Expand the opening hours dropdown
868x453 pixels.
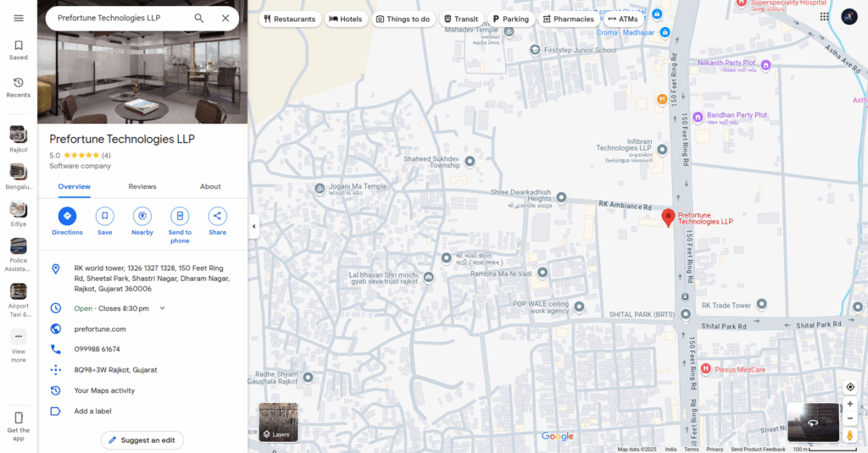(x=162, y=308)
